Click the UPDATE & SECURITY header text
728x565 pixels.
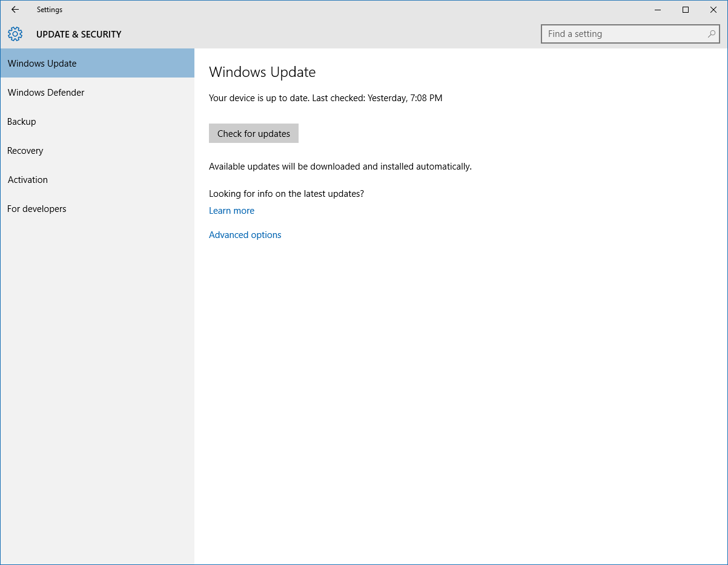point(79,35)
